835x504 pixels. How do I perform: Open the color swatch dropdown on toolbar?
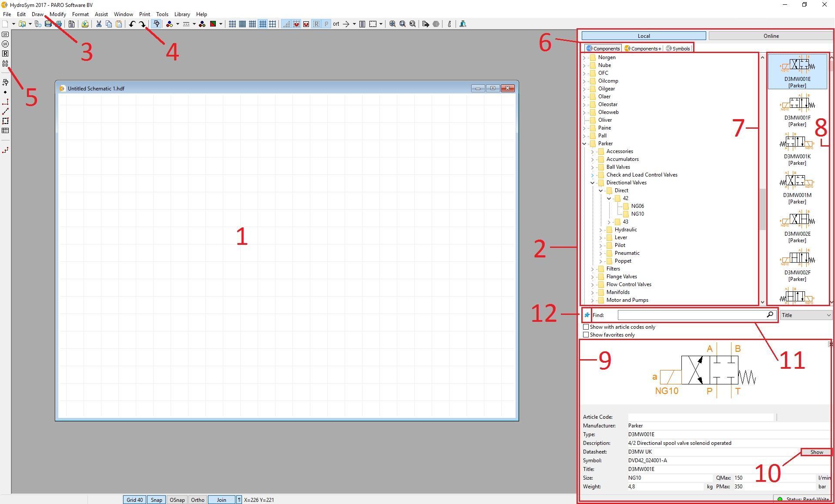(x=220, y=24)
